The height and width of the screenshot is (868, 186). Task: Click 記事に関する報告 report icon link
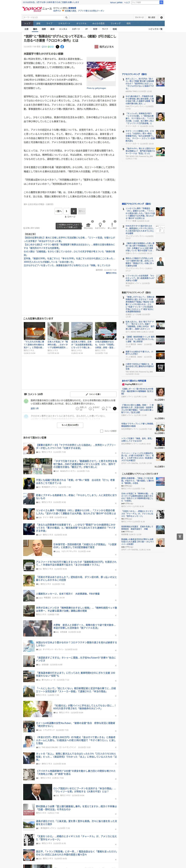[x=31, y=228]
